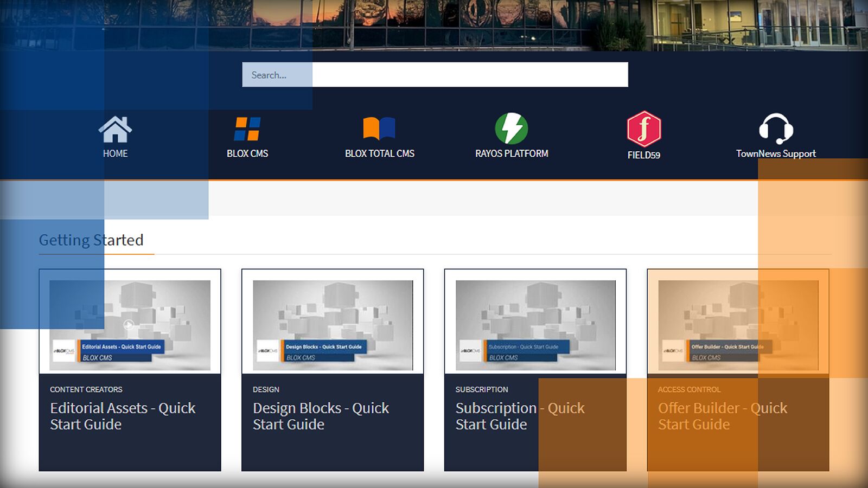868x488 pixels.
Task: Select BLOX TOTAL CMS menu label
Action: (380, 153)
